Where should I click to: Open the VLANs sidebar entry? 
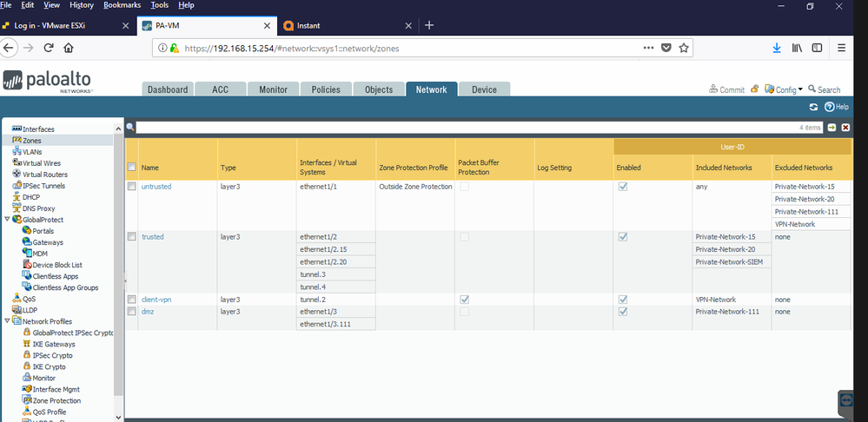pyautogui.click(x=27, y=152)
